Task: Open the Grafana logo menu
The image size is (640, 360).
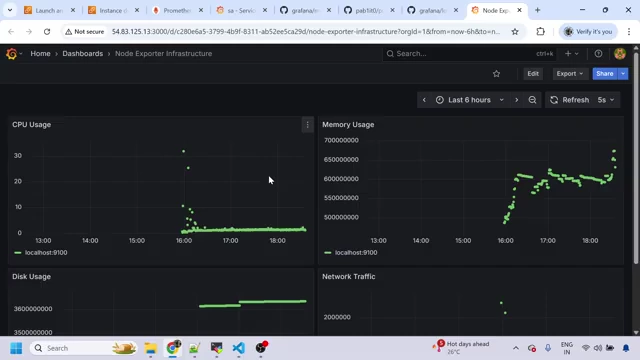Action: [x=12, y=53]
